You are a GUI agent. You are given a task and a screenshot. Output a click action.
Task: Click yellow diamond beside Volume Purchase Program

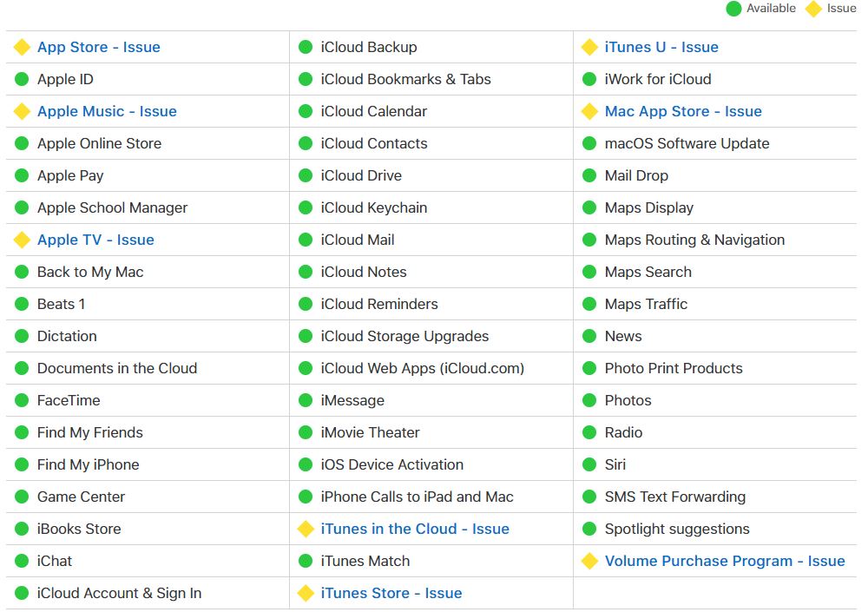(589, 561)
